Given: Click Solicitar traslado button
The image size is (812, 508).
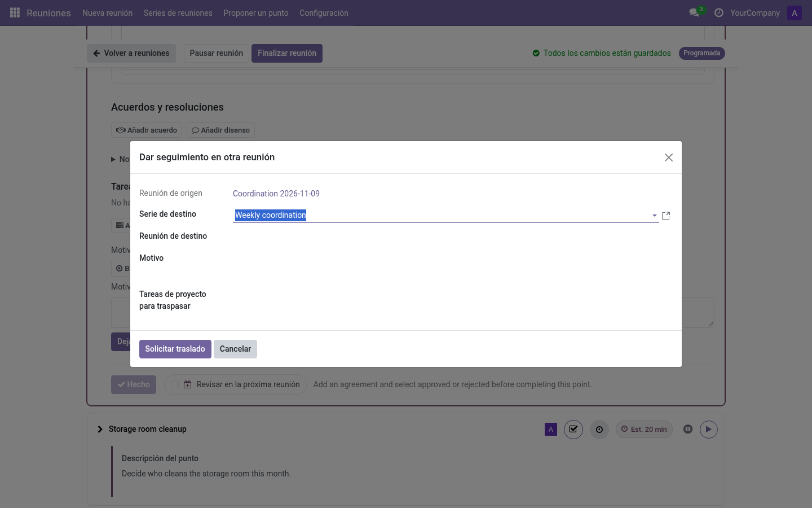Looking at the screenshot, I should tap(175, 349).
